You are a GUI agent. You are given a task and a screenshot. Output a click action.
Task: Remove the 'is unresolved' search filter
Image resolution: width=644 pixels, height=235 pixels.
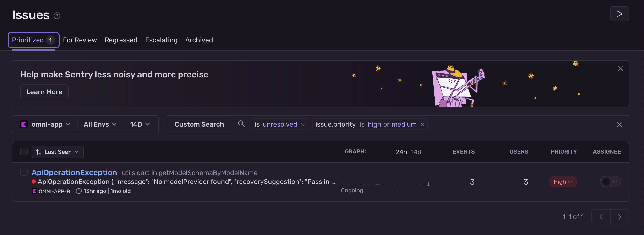(x=303, y=125)
